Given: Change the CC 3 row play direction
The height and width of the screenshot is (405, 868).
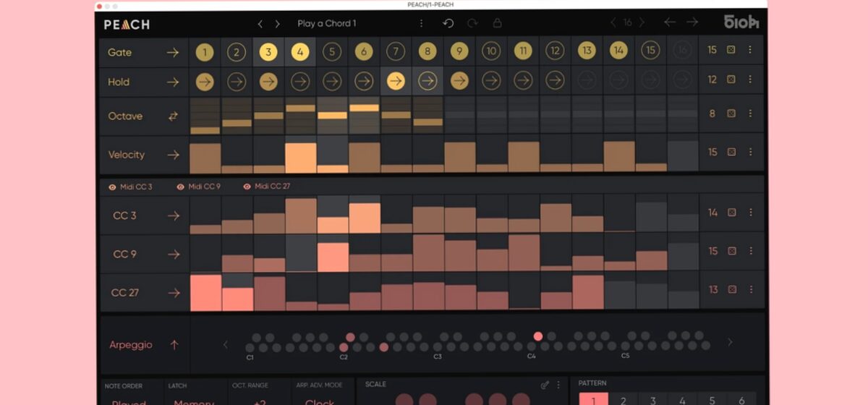Looking at the screenshot, I should 173,215.
